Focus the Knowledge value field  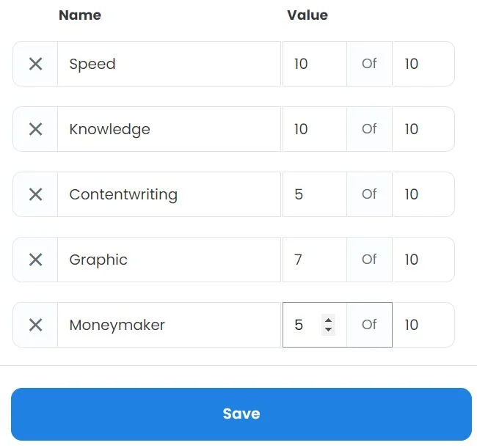314,129
